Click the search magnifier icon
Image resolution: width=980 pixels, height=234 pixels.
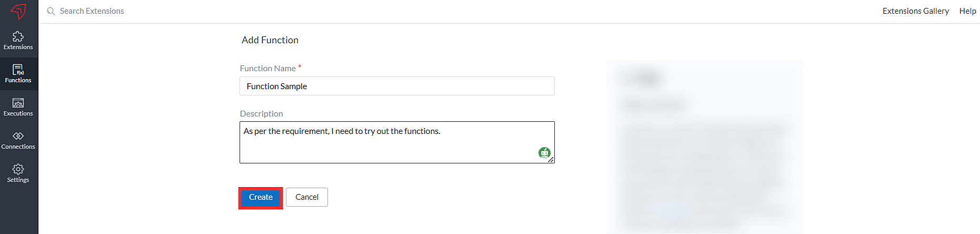coord(51,11)
